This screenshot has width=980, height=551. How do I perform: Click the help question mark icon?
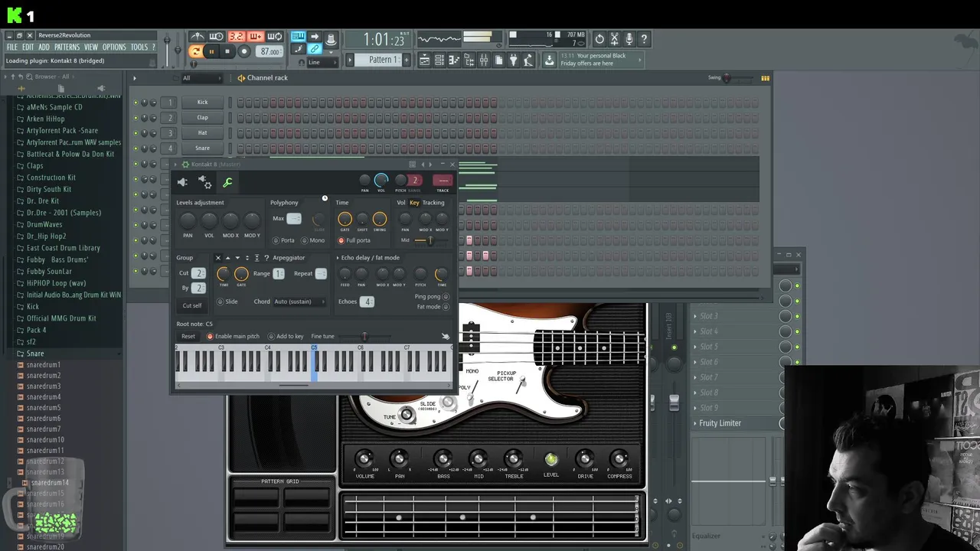(644, 38)
